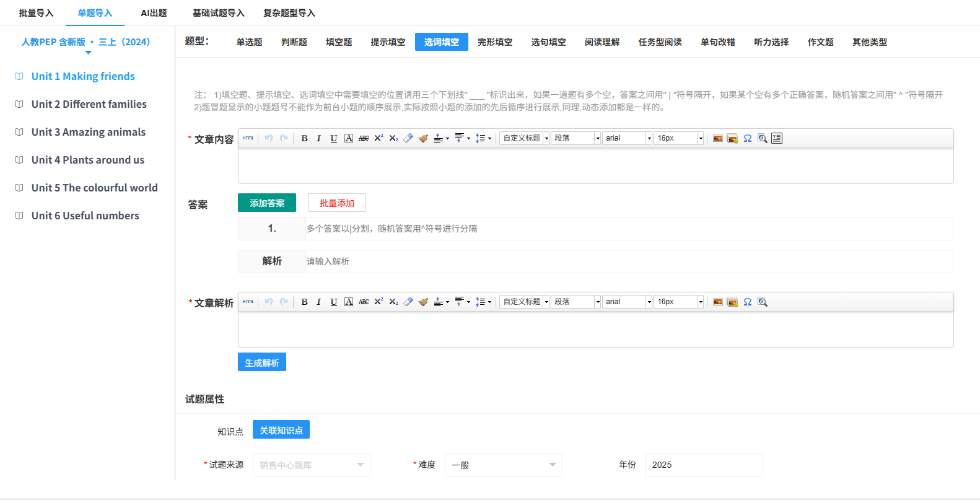Expand the 人教PEP textbook version selector
Image resolution: width=980 pixels, height=500 pixels.
tap(86, 42)
